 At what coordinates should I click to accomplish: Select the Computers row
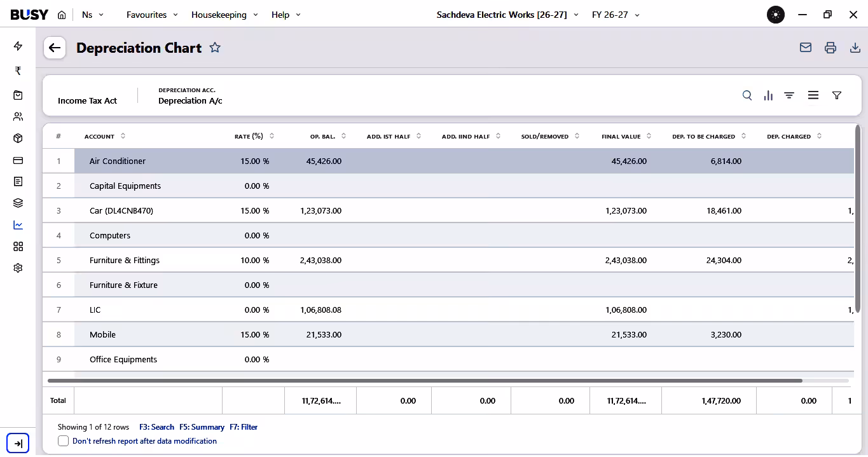[448, 236]
